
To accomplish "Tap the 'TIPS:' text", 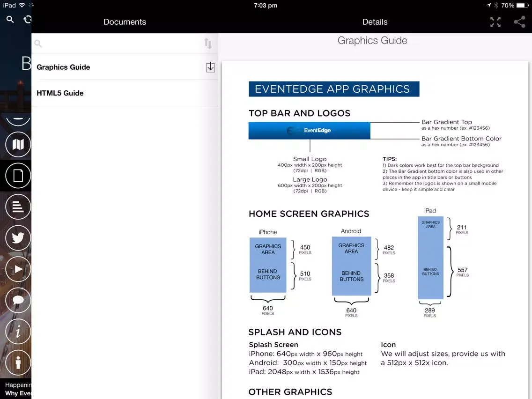I will point(390,159).
